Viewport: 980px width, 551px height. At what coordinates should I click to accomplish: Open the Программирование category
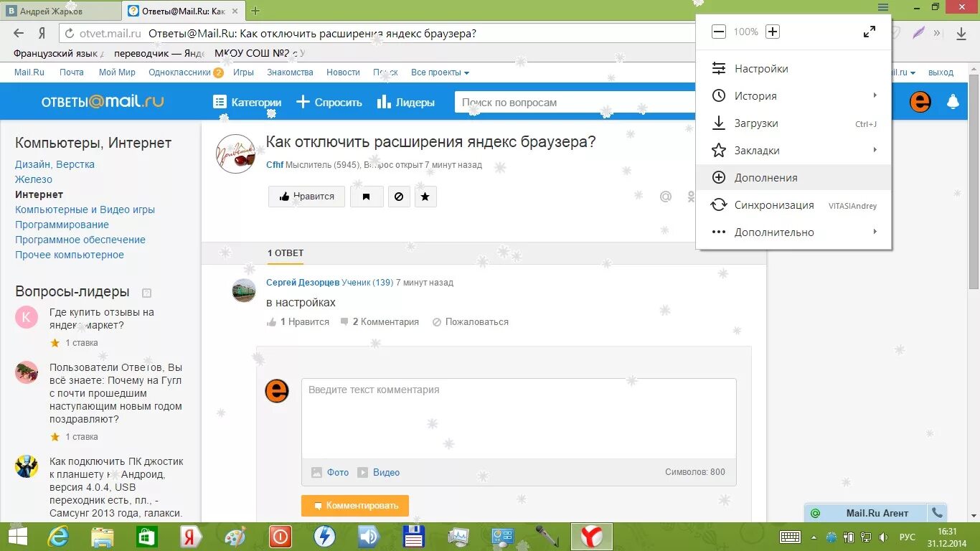[x=62, y=225]
